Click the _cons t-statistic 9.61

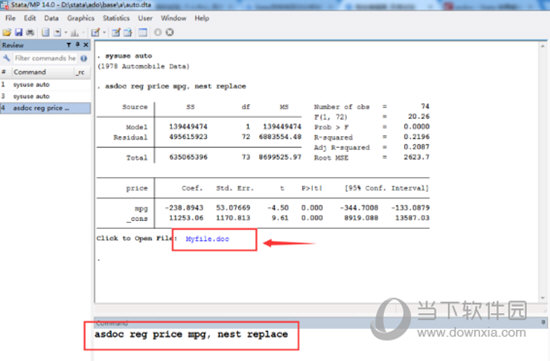pos(280,218)
